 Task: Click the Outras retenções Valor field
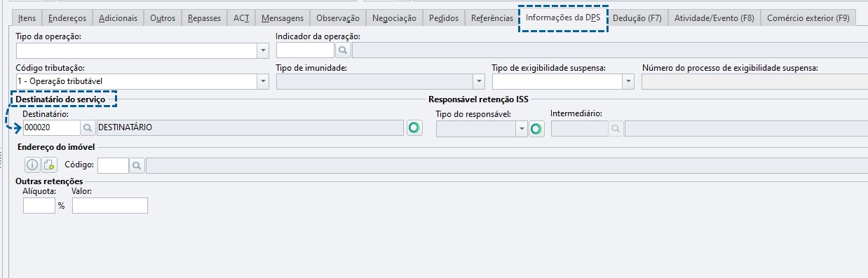[110, 205]
